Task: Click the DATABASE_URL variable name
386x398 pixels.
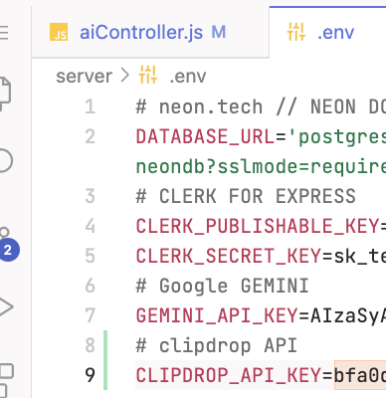Action: click(205, 137)
